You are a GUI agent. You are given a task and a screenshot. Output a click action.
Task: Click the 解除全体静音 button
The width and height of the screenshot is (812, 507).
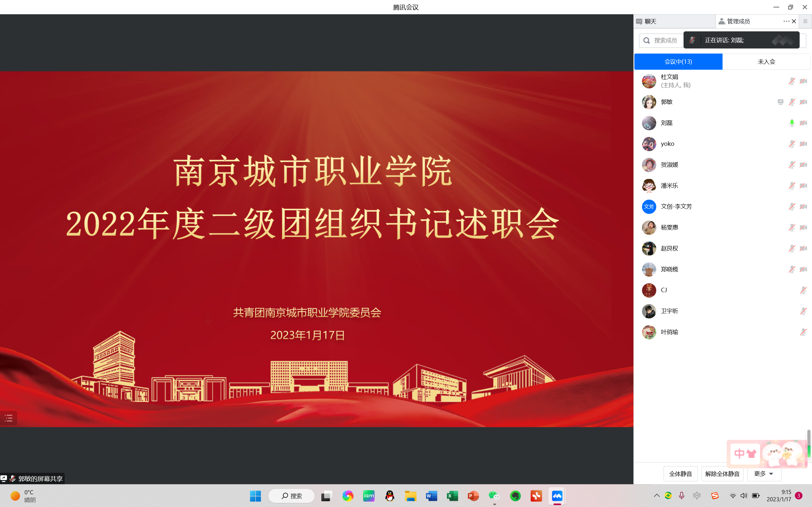(x=722, y=473)
